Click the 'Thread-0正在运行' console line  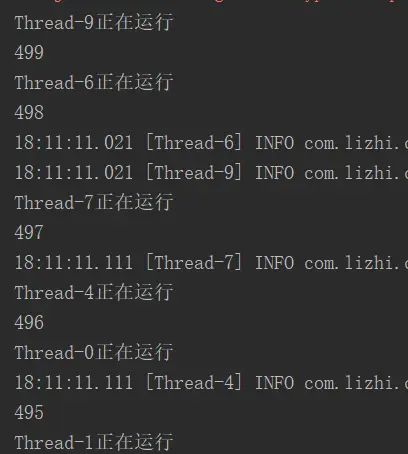94,352
